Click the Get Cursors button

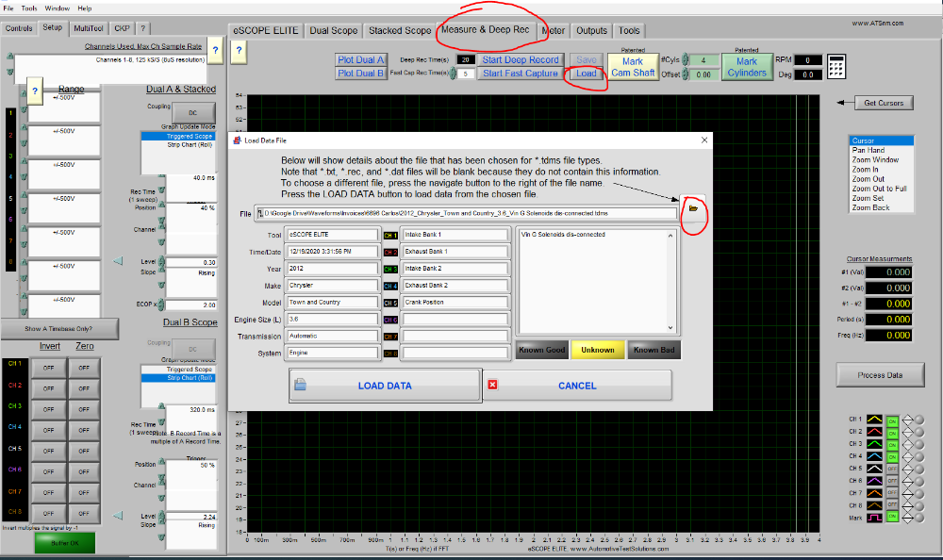(884, 103)
